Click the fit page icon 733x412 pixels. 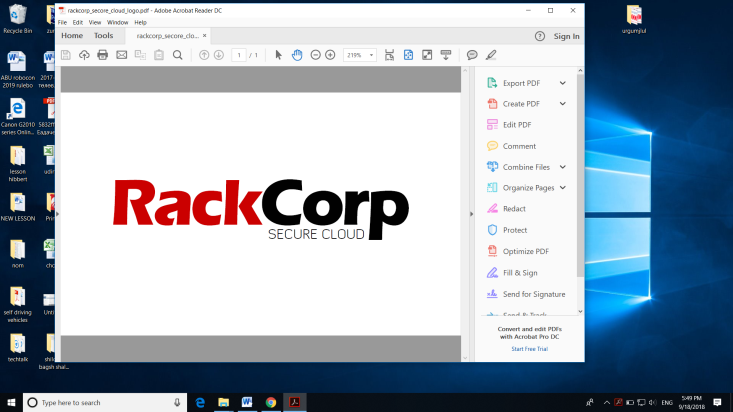(x=408, y=55)
